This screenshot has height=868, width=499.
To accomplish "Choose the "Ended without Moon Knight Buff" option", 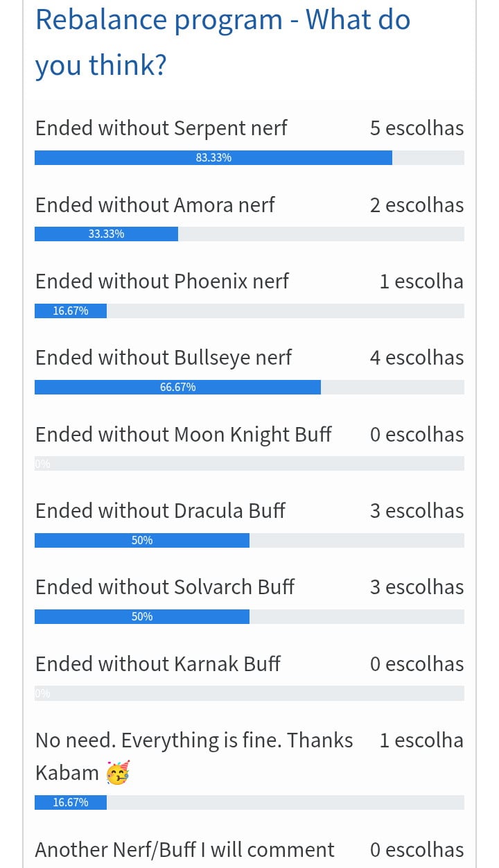I will (x=183, y=435).
